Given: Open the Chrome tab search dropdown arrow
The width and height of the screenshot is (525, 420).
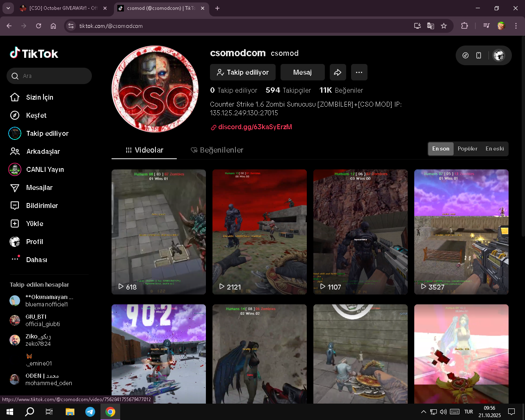Looking at the screenshot, I should (x=8, y=8).
